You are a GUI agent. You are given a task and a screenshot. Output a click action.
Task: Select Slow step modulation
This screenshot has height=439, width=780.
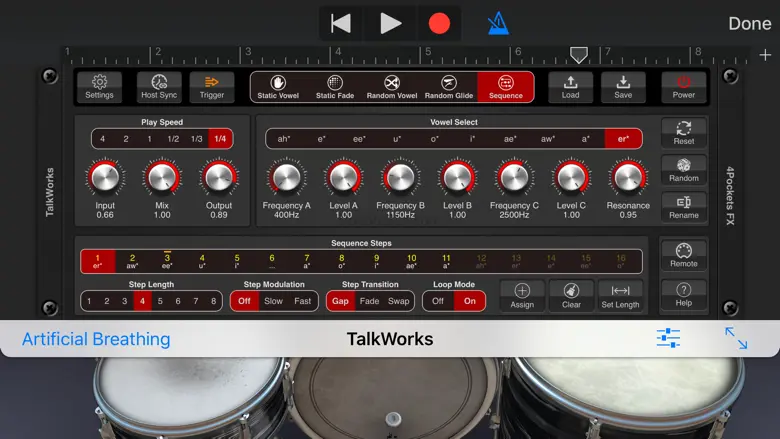pyautogui.click(x=273, y=301)
